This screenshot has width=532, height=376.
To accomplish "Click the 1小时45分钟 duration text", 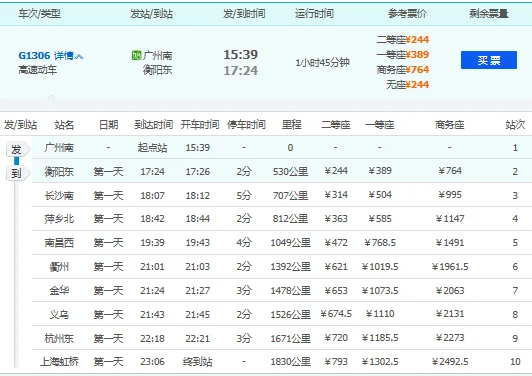I will coord(322,62).
